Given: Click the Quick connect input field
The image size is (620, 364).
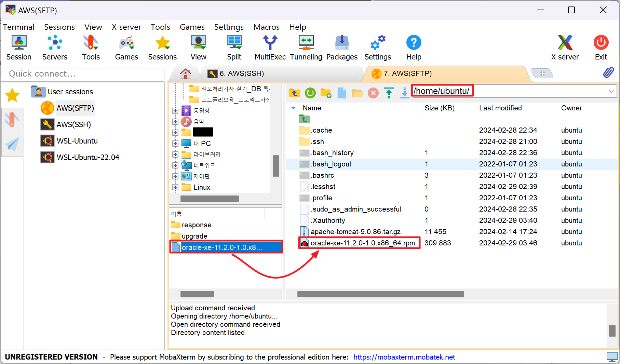Looking at the screenshot, I should click(83, 74).
